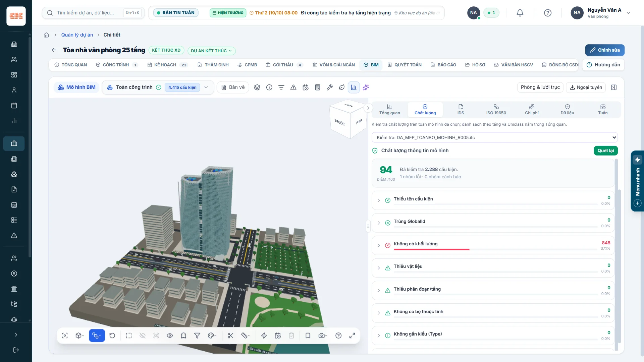Open the Hướng dẫn guide button

603,65
